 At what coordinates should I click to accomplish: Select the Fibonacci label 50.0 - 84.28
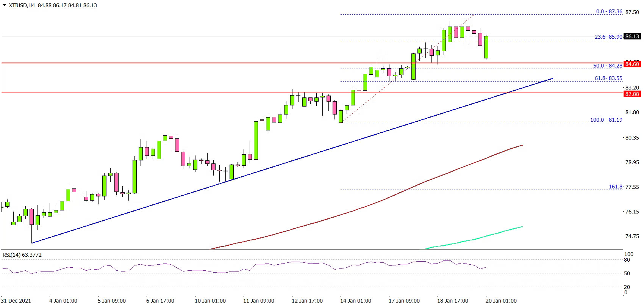pos(607,66)
